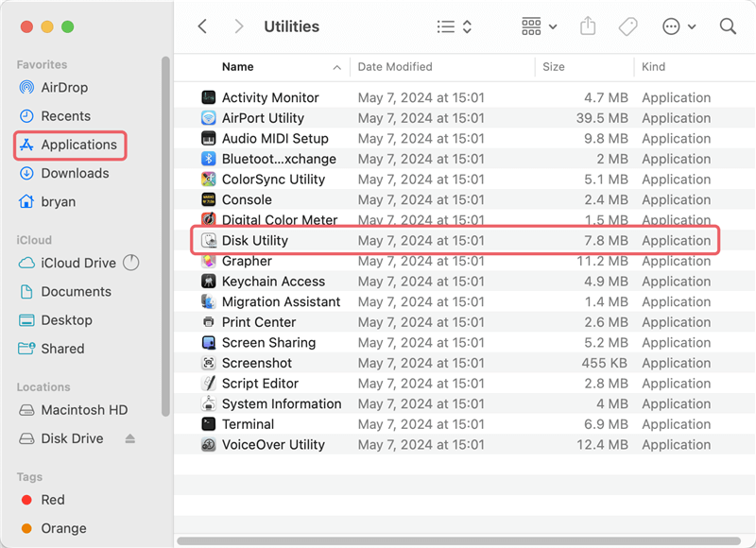Screen dimensions: 756x548
Task: Click the Search magnifier icon
Action: coord(728,26)
